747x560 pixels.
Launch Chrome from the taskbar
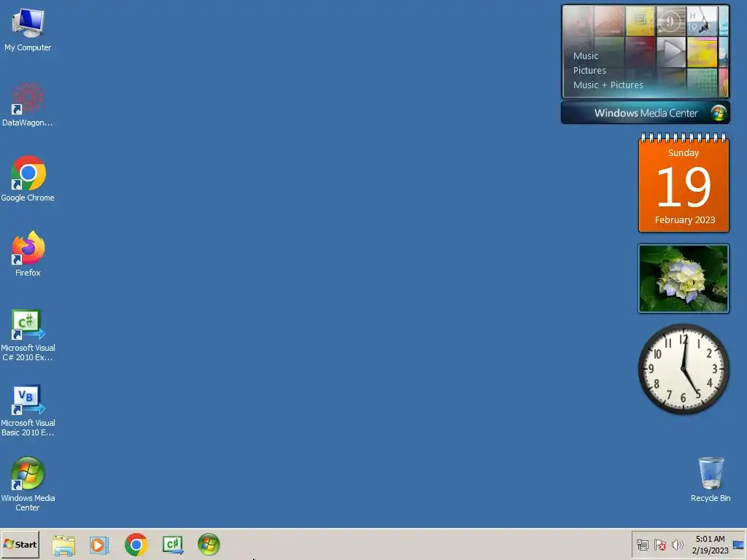coord(136,544)
